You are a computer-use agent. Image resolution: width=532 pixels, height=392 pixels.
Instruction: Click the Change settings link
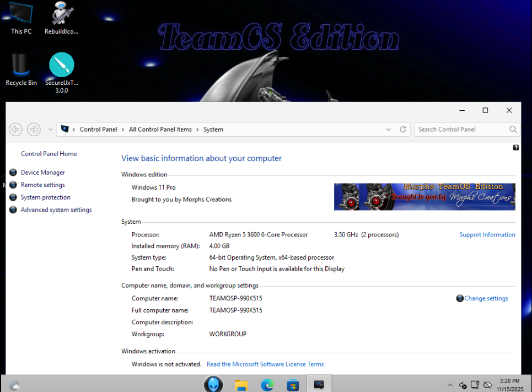pyautogui.click(x=486, y=298)
